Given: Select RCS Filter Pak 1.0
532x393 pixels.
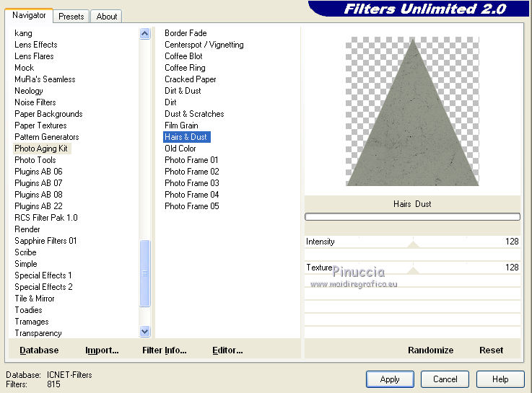Looking at the screenshot, I should click(x=46, y=218).
